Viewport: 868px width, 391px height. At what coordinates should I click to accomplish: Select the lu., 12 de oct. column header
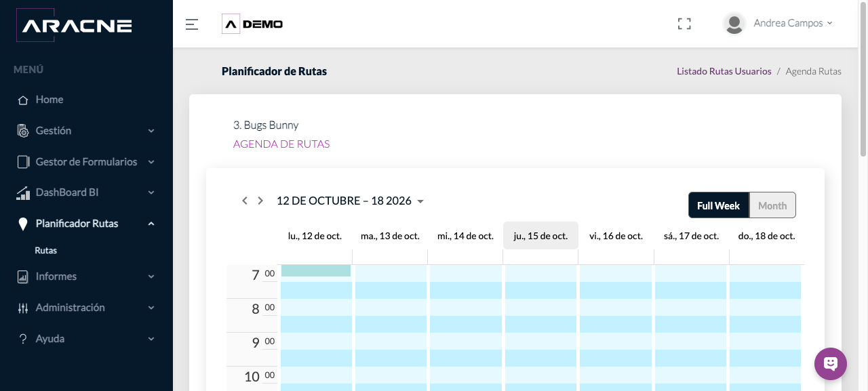coord(315,236)
